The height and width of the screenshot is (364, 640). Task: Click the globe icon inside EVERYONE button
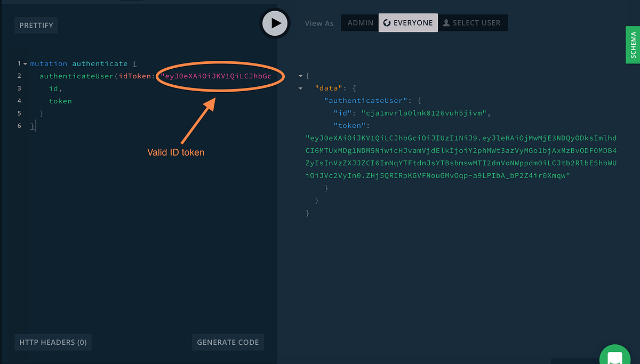(386, 22)
